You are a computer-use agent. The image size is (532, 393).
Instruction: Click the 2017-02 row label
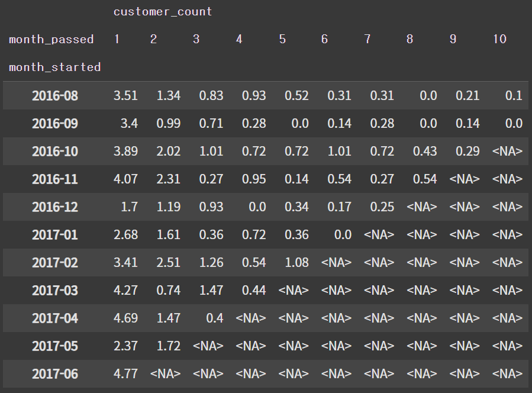[x=55, y=263]
